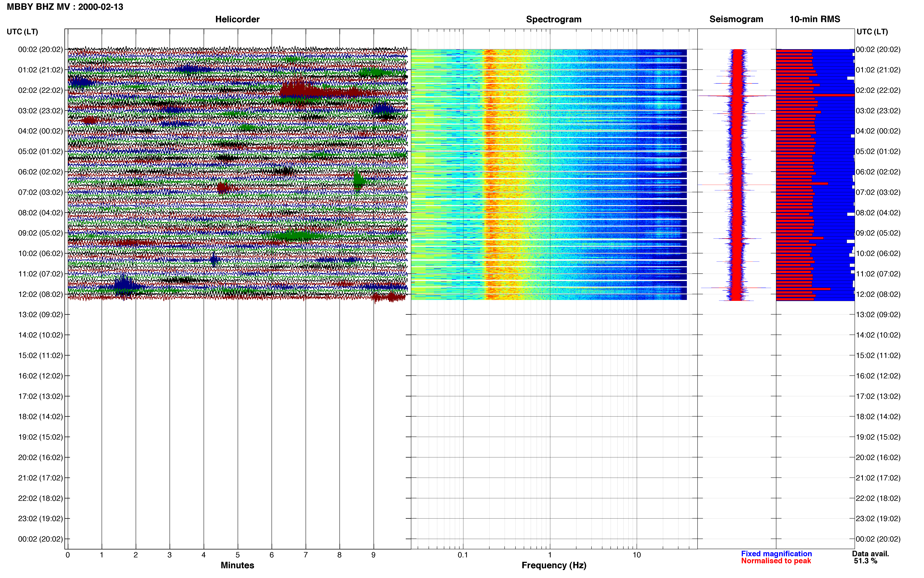Click 01:02 (21:02) on the Helicorder time axis
924x578 pixels.
point(41,70)
